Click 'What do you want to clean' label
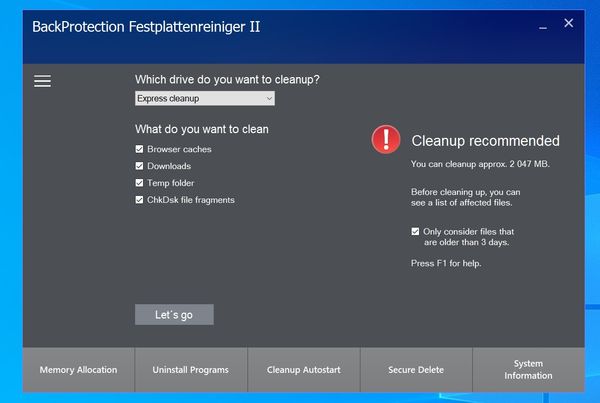Image resolution: width=600 pixels, height=403 pixels. (x=202, y=129)
